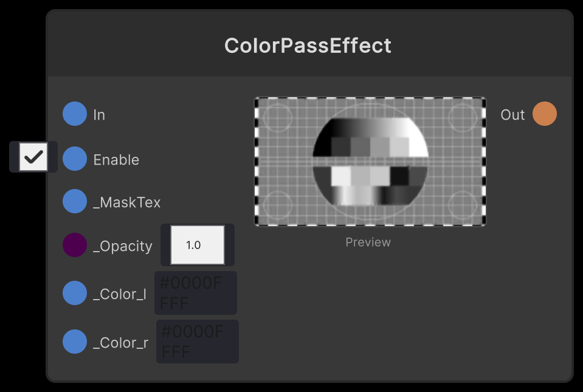The width and height of the screenshot is (583, 392).
Task: Select the _MaskTex texture port
Action: [74, 201]
